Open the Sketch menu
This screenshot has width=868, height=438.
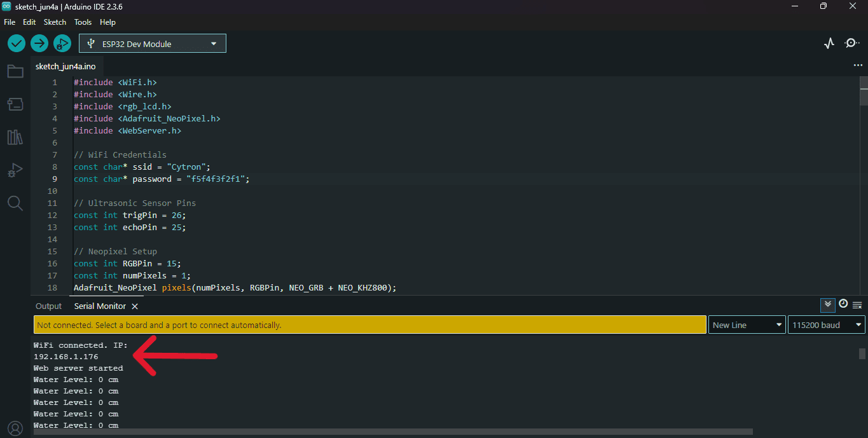point(55,22)
